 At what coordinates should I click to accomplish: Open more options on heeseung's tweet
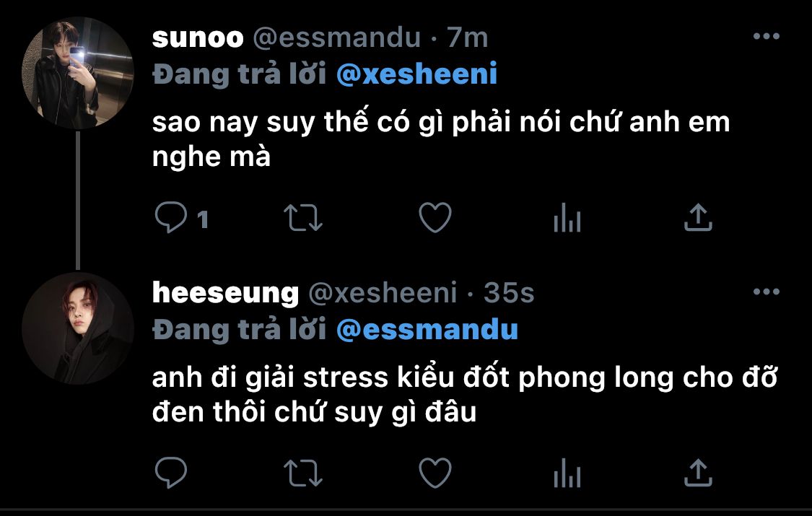tap(767, 292)
